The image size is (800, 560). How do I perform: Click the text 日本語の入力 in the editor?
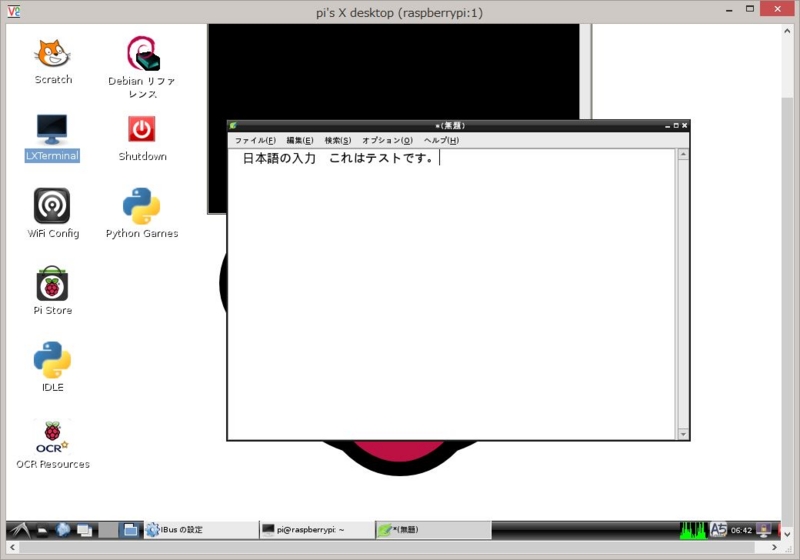tap(279, 158)
